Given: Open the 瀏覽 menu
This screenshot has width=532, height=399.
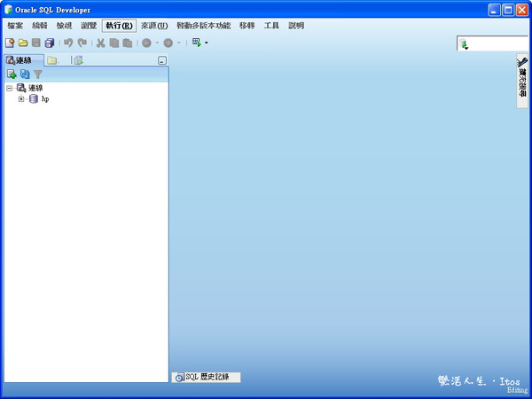Looking at the screenshot, I should [x=89, y=26].
